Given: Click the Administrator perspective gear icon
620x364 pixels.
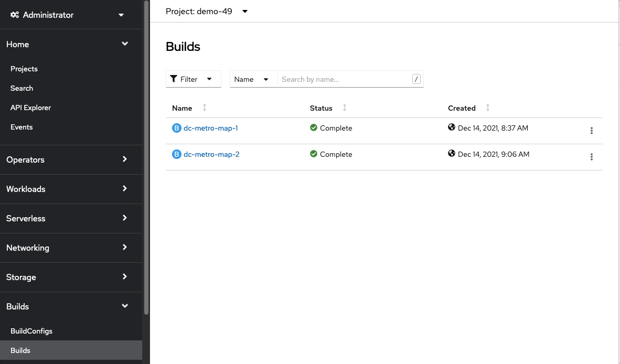Looking at the screenshot, I should [15, 15].
